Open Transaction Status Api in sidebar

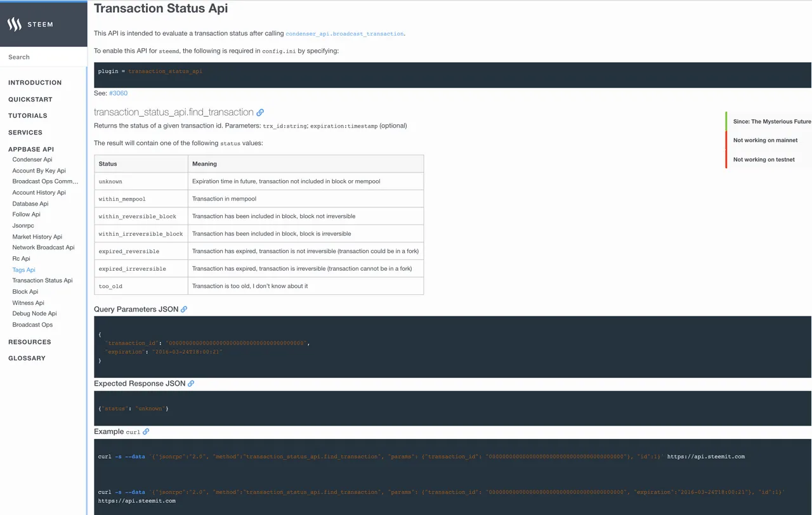pyautogui.click(x=43, y=280)
